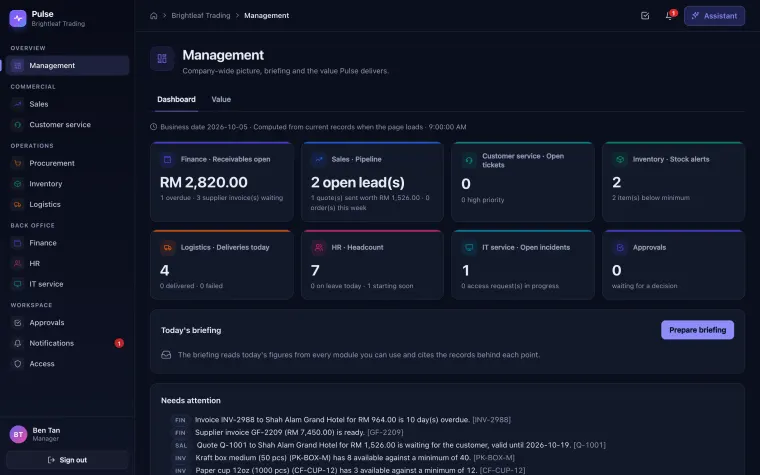The width and height of the screenshot is (760, 475).
Task: Open the [PK-BOX-M] reference link
Action: tap(494, 458)
